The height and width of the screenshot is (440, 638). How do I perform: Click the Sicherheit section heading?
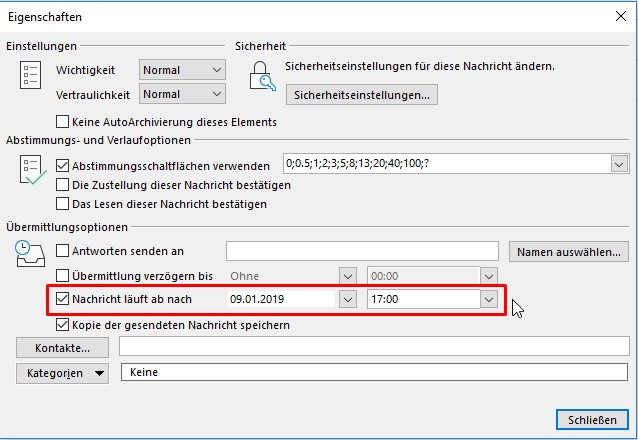pos(260,46)
